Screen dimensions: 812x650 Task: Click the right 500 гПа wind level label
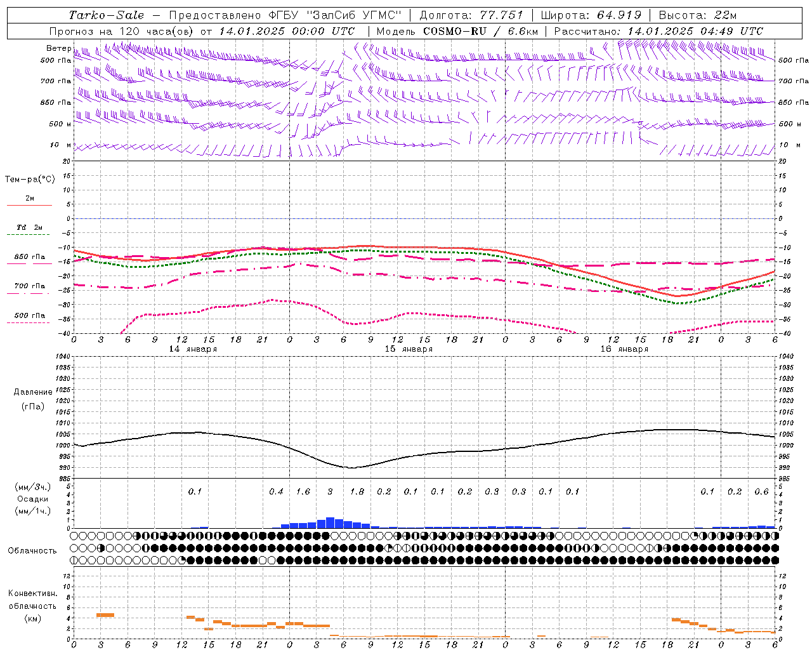[794, 60]
